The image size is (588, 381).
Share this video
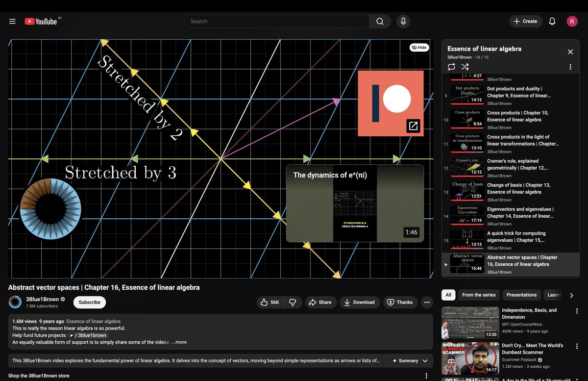pyautogui.click(x=320, y=302)
